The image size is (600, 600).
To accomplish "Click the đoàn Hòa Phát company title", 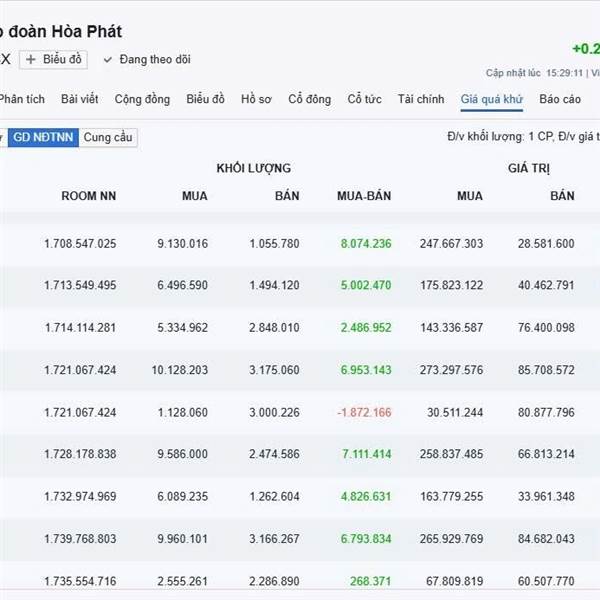I will pyautogui.click(x=65, y=32).
